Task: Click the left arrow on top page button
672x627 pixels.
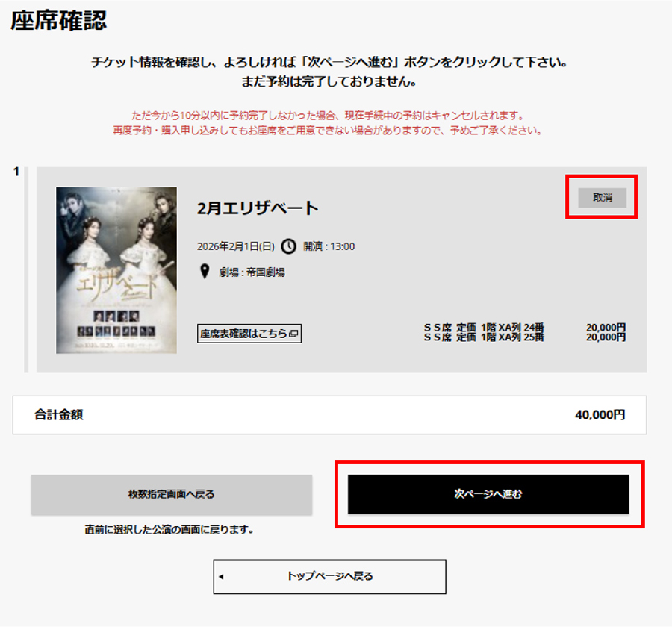Action: [x=221, y=577]
